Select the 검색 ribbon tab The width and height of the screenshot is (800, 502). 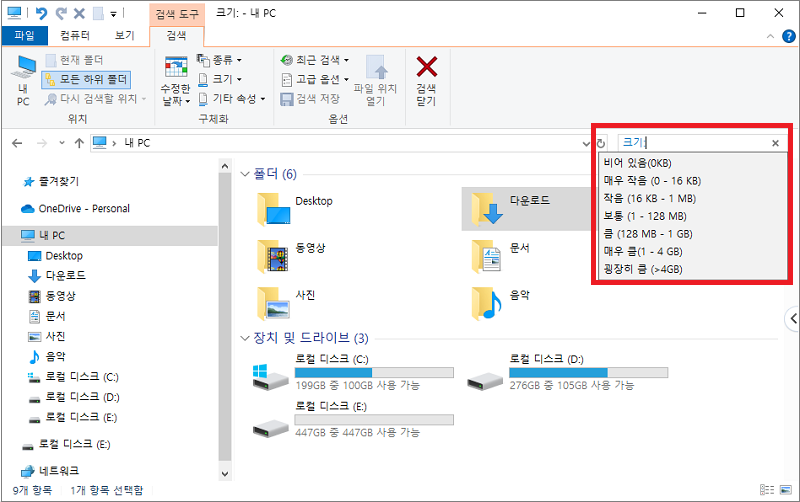click(177, 35)
